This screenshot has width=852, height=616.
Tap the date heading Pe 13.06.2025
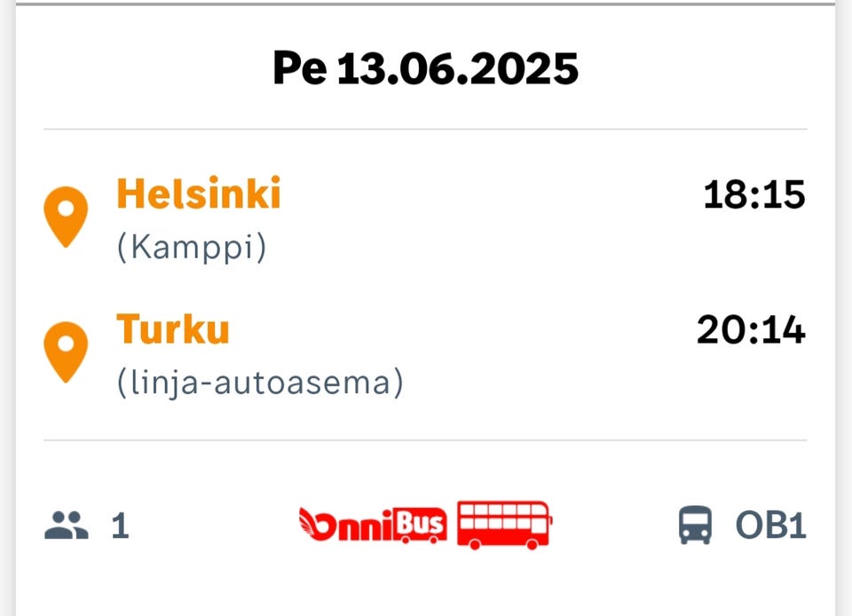(425, 68)
